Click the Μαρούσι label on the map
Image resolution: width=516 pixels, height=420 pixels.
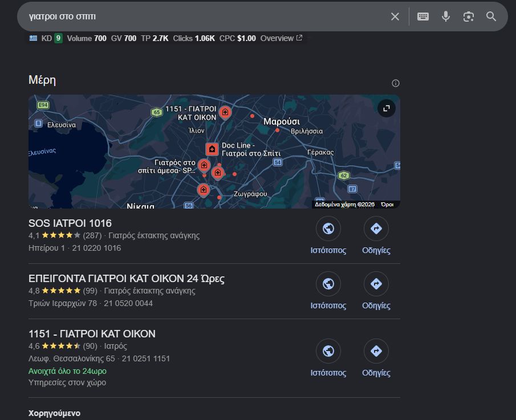coord(281,121)
